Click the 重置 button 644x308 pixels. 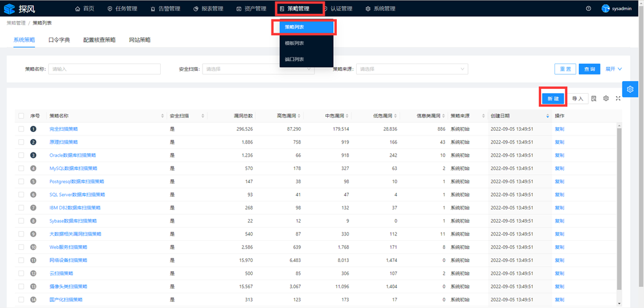coord(565,69)
